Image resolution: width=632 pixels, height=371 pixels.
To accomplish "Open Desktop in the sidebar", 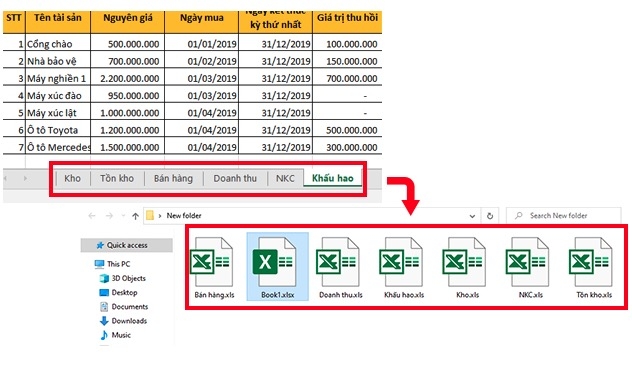I will point(118,292).
